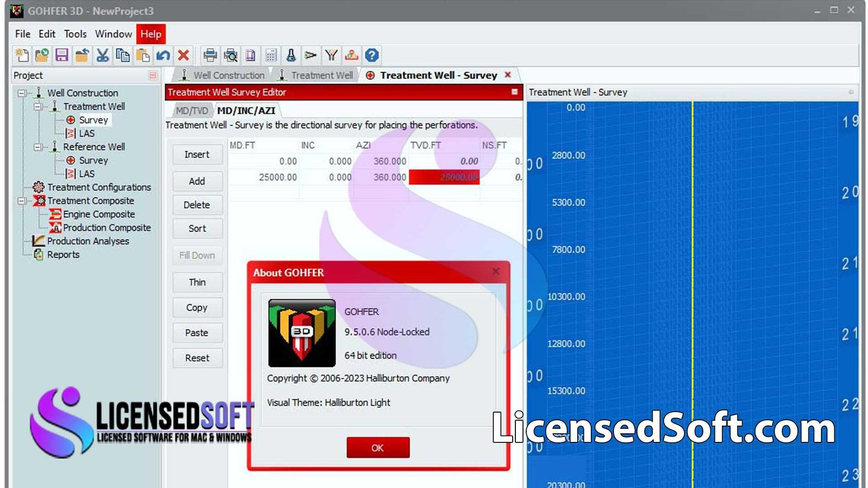Click the blue Help question mark icon
Screen dimensions: 868x488
pos(372,55)
